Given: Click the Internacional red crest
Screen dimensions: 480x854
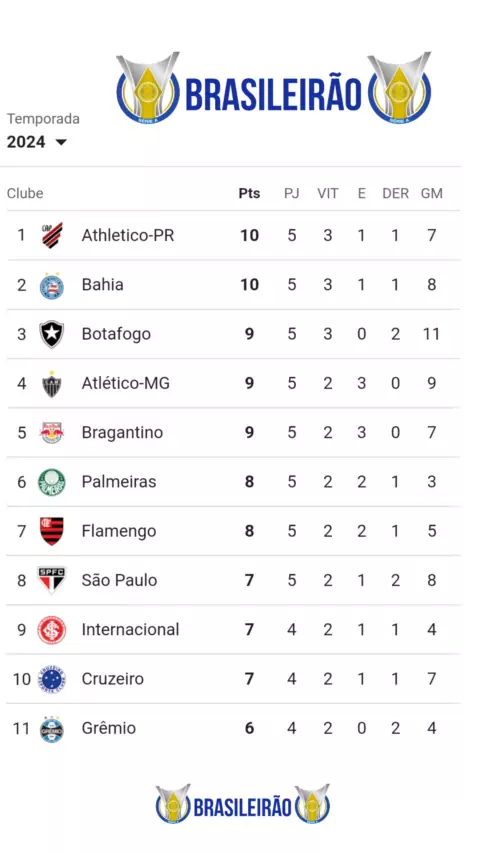Looking at the screenshot, I should pyautogui.click(x=52, y=630).
